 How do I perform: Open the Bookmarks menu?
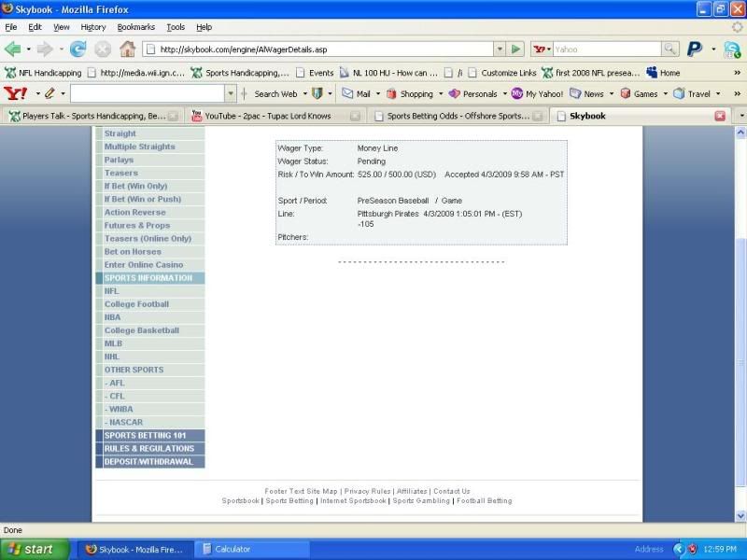pos(135,27)
